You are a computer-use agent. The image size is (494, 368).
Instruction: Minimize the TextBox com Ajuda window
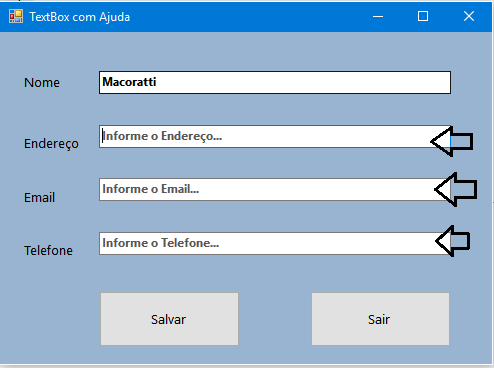378,16
